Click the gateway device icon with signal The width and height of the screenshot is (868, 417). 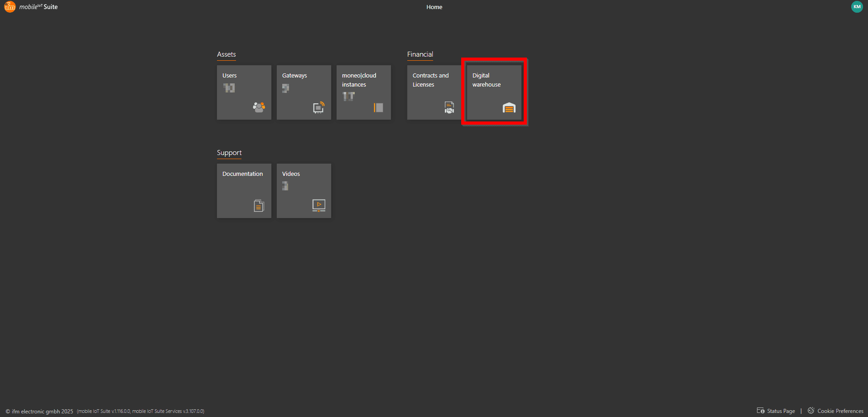318,107
